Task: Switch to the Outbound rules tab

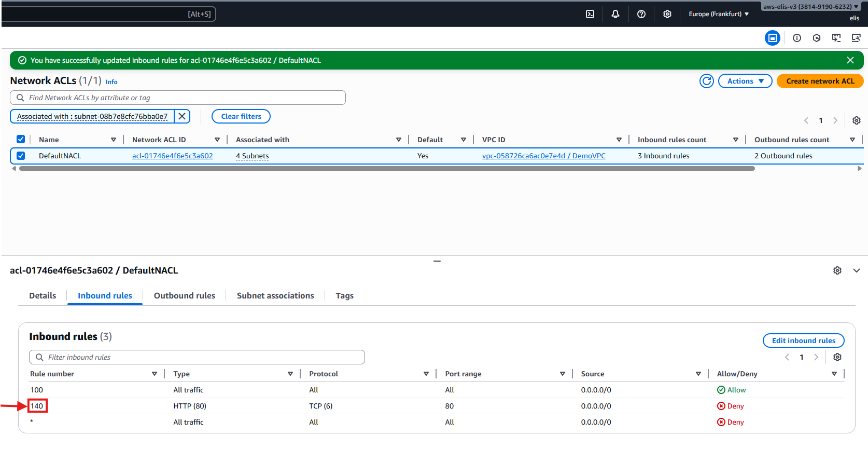Action: (x=184, y=296)
